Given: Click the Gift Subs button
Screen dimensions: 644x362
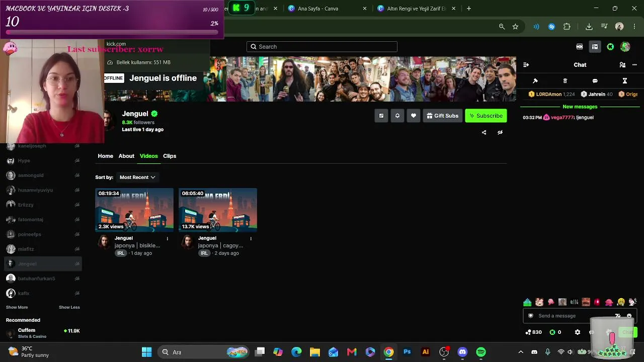Looking at the screenshot, I should (x=443, y=116).
